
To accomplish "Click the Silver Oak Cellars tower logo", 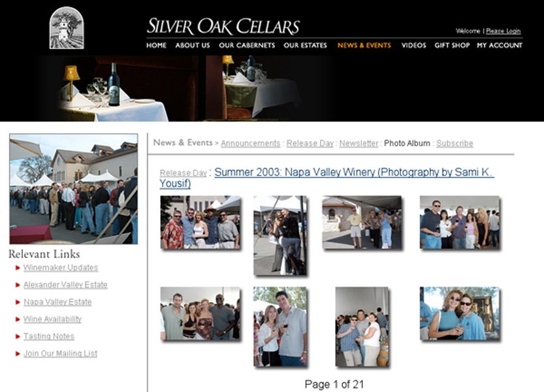I will pyautogui.click(x=66, y=28).
